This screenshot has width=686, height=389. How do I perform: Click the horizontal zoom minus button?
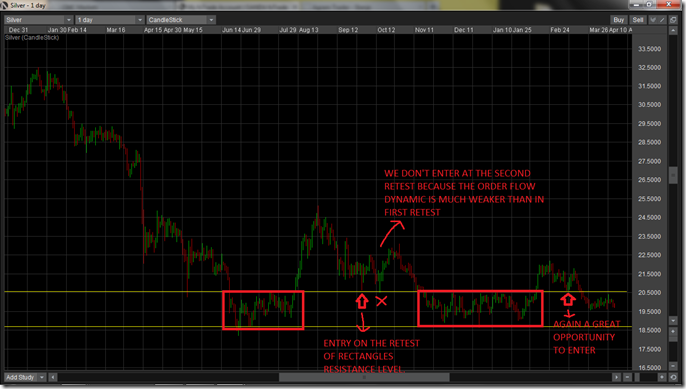point(627,377)
